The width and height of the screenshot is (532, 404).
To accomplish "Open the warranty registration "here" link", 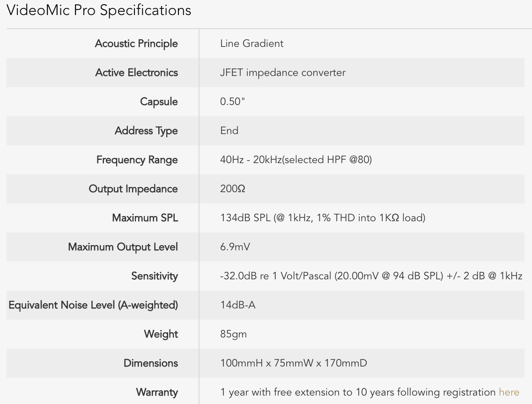I will click(x=509, y=392).
